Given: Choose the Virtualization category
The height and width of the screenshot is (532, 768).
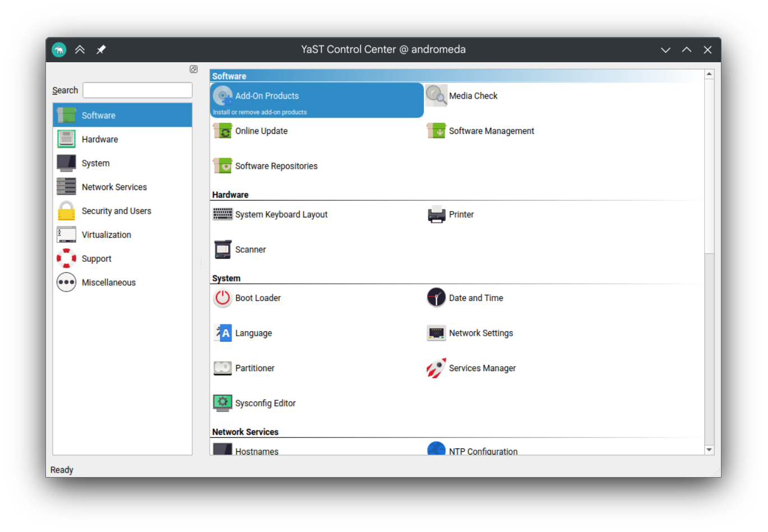Looking at the screenshot, I should pos(106,235).
